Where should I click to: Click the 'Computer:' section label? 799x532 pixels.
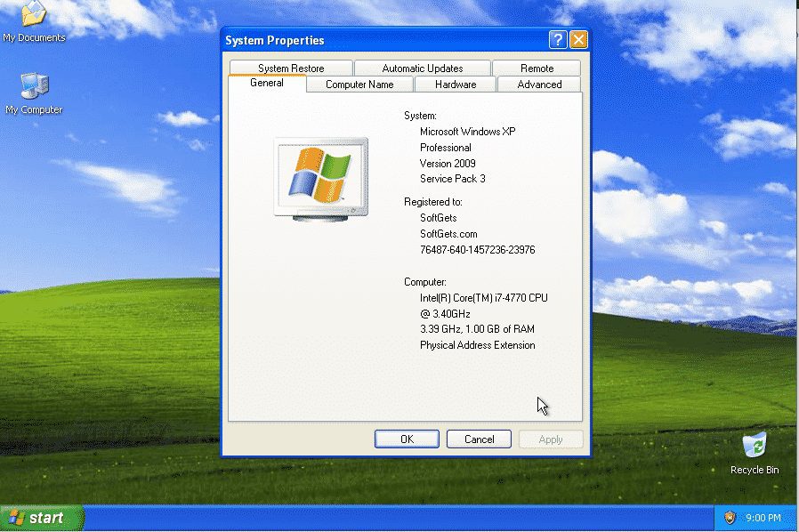tap(425, 282)
